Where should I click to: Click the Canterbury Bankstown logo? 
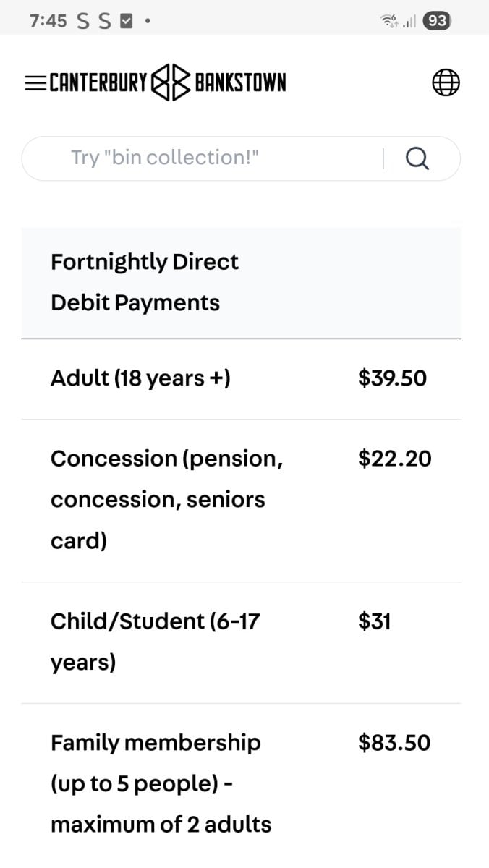coord(167,83)
